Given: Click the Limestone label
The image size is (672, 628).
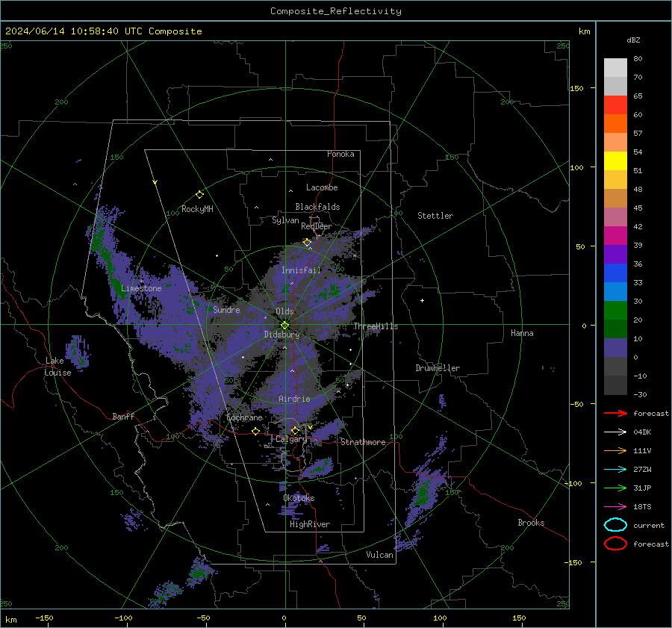Looking at the screenshot, I should point(141,288).
